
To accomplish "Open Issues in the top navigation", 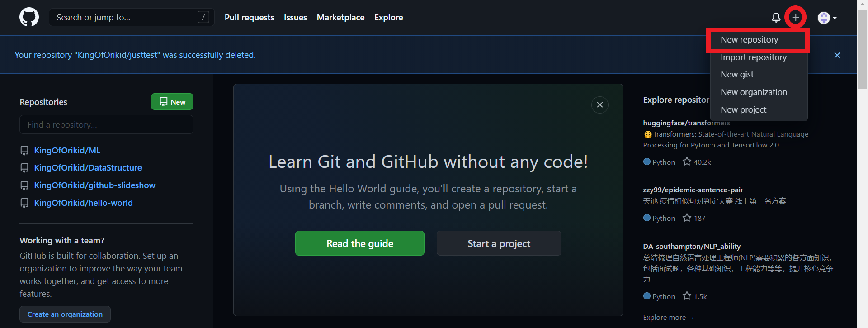I will click(x=295, y=17).
